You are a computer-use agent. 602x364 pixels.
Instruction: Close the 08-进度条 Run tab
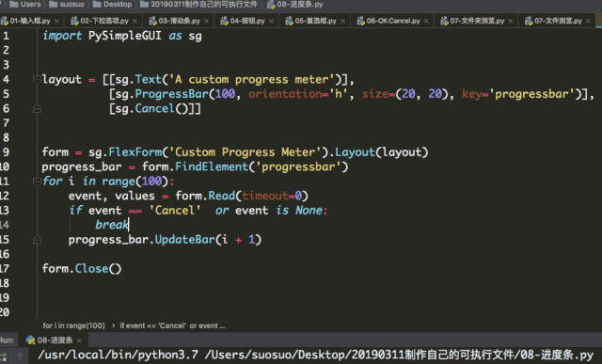pos(79,340)
